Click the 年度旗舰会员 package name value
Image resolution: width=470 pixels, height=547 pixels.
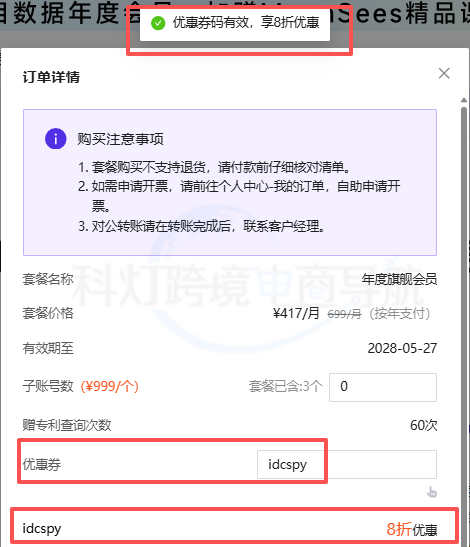point(399,279)
